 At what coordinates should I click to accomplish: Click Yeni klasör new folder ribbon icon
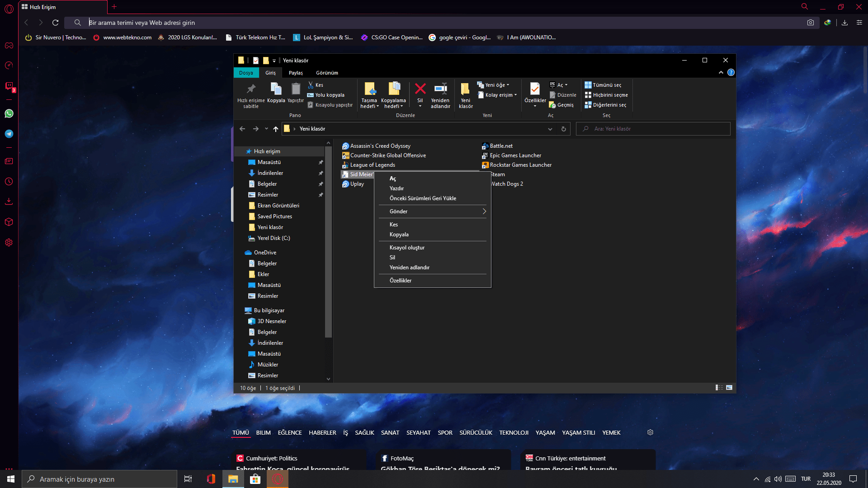point(465,89)
